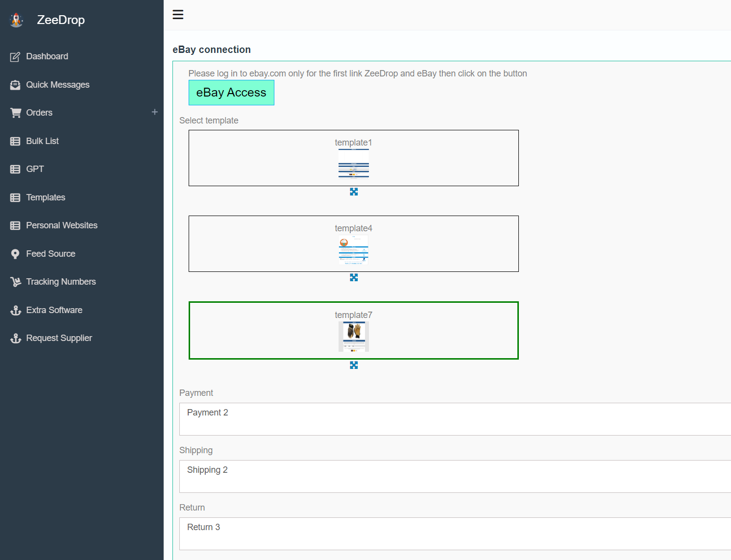Click the Request Supplier anchor icon
This screenshot has height=560, width=731.
coord(16,338)
